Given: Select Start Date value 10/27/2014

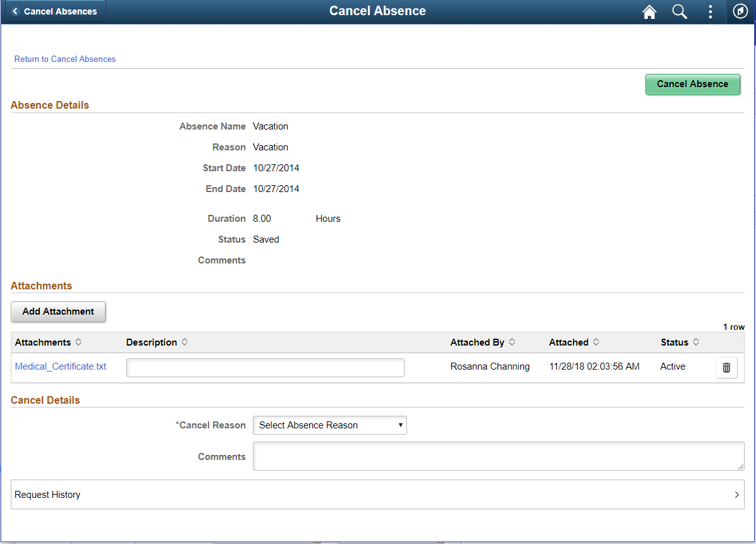Looking at the screenshot, I should pyautogui.click(x=276, y=167).
